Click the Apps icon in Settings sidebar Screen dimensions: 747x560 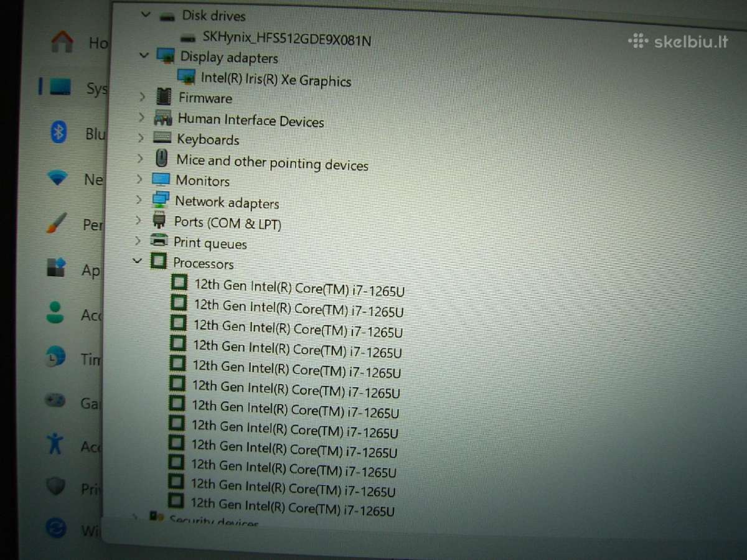(x=57, y=268)
